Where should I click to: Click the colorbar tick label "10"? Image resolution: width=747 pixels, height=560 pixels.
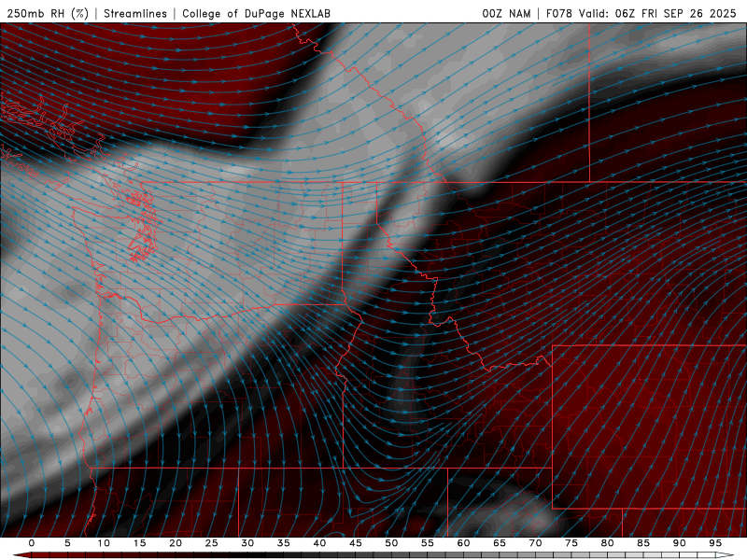coord(104,543)
